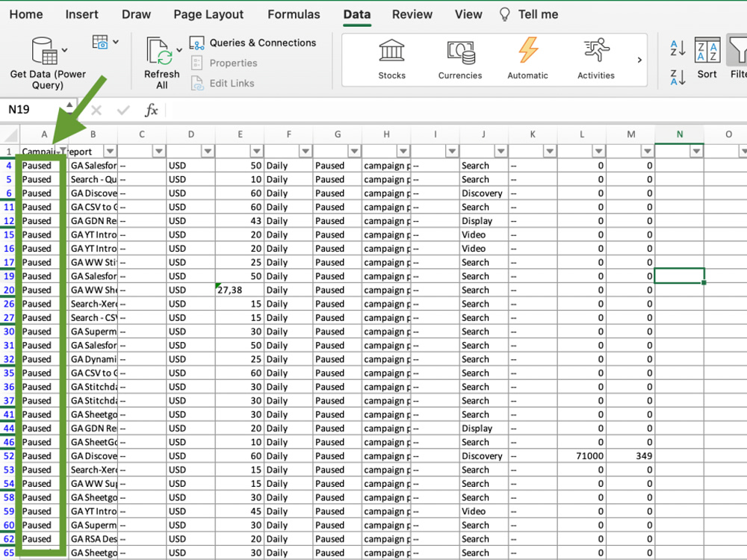Select 'Search - Qu' cell in row 5
747x560 pixels.
93,179
